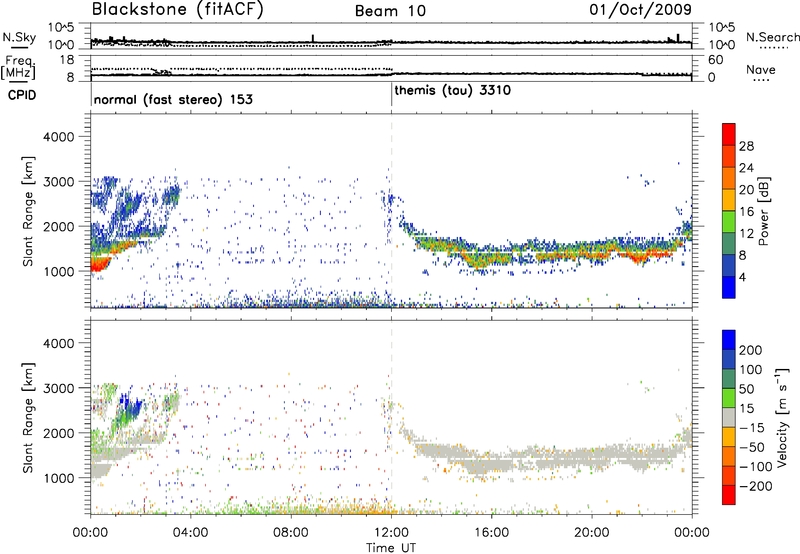The width and height of the screenshot is (800, 554).
Task: Click the N.Search legend label
Action: (773, 37)
